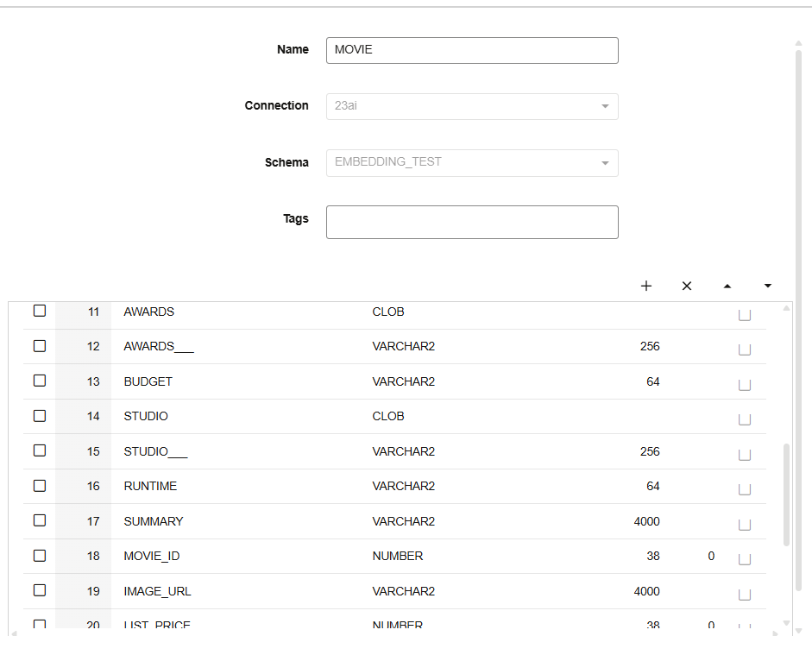Click the column grid vertical scrollbar thumb
812x655 pixels.
point(786,494)
